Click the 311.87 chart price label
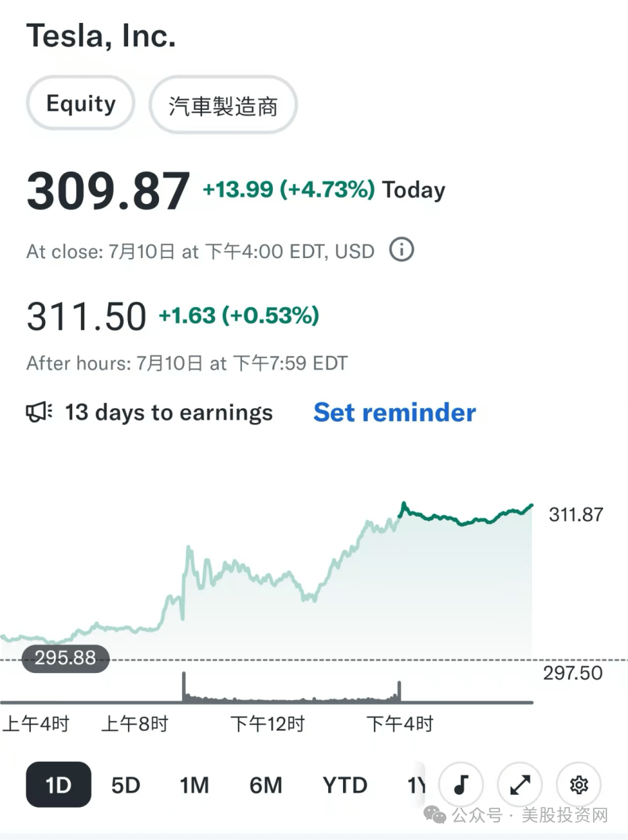628x840 pixels. [576, 515]
